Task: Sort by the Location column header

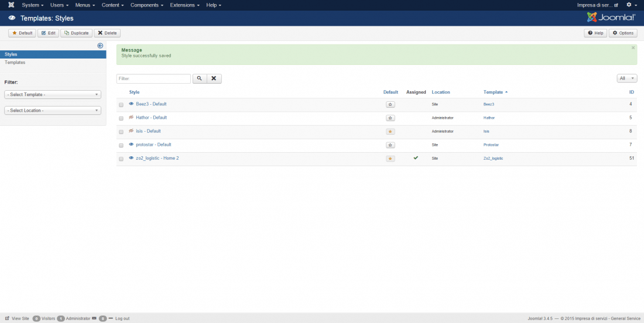Action: point(441,92)
